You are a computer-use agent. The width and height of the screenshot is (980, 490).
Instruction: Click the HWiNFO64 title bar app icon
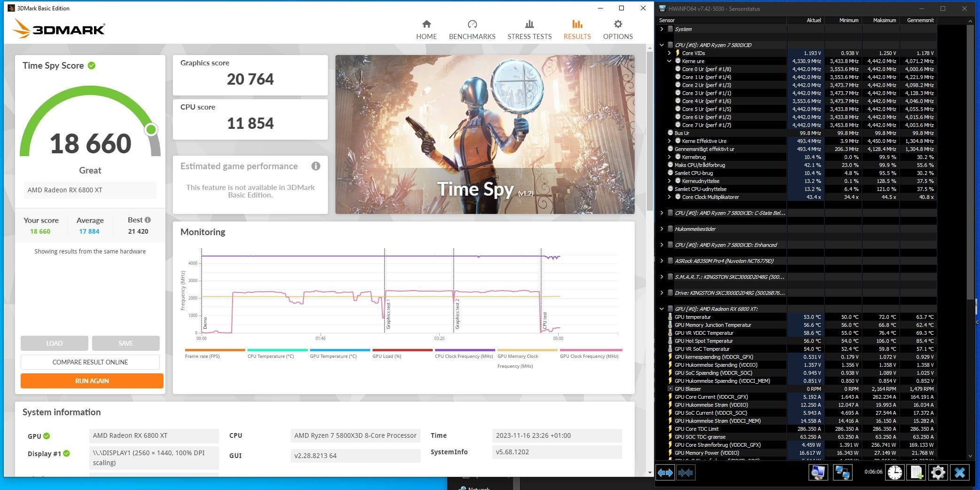click(662, 8)
